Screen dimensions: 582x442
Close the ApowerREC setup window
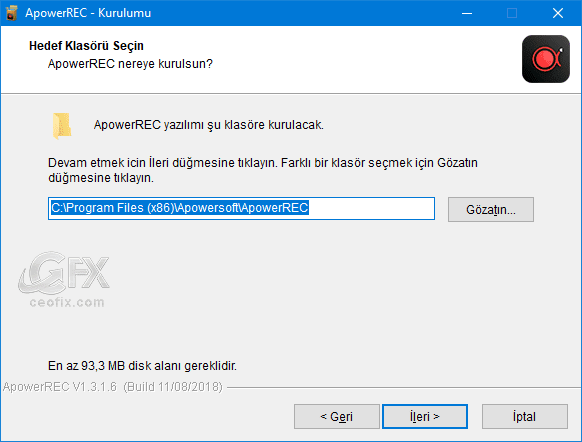[x=558, y=13]
